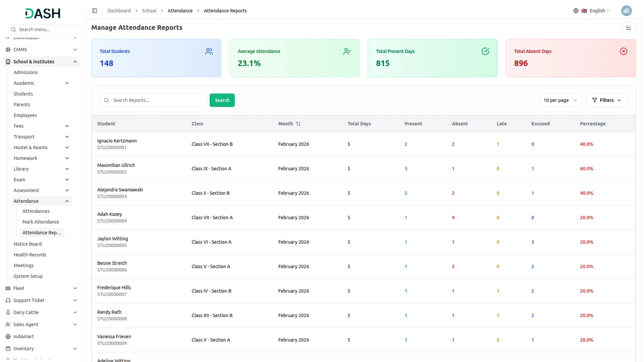
Task: Click the globe language icon
Action: coord(576,11)
